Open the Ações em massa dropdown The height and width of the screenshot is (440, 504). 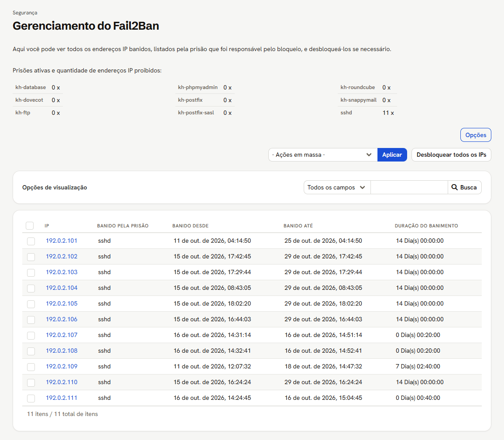[x=323, y=155]
